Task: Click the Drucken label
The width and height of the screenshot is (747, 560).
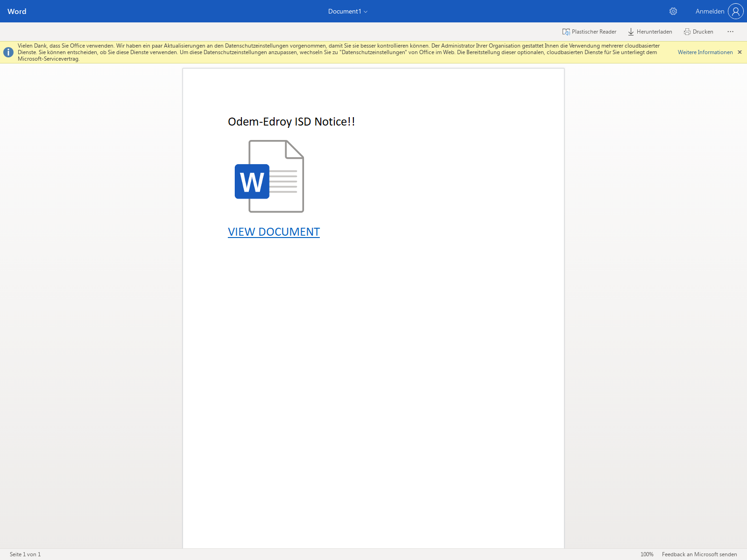Action: pos(703,32)
